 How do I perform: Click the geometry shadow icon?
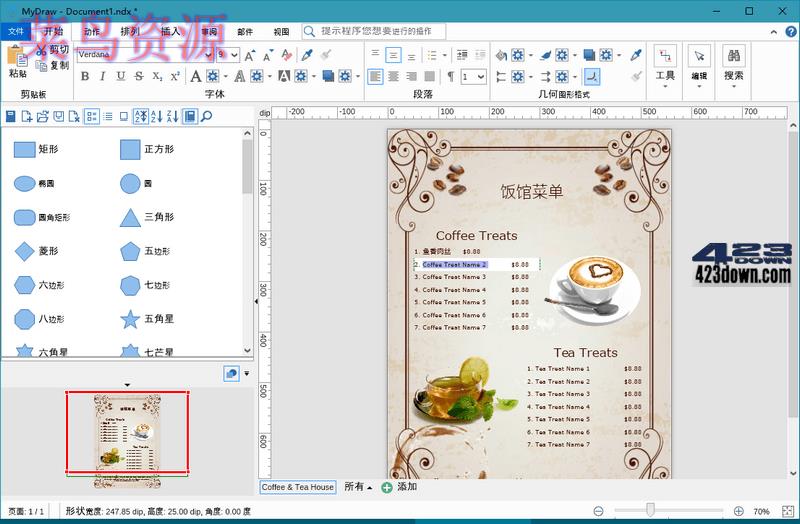click(589, 55)
